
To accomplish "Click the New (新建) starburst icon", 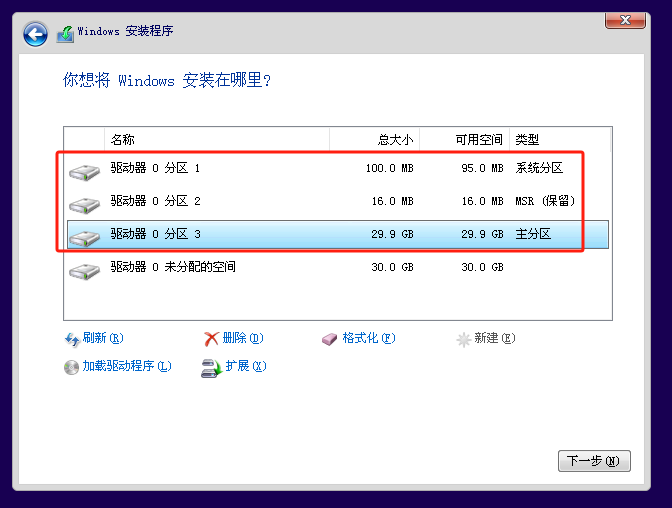I will click(463, 339).
